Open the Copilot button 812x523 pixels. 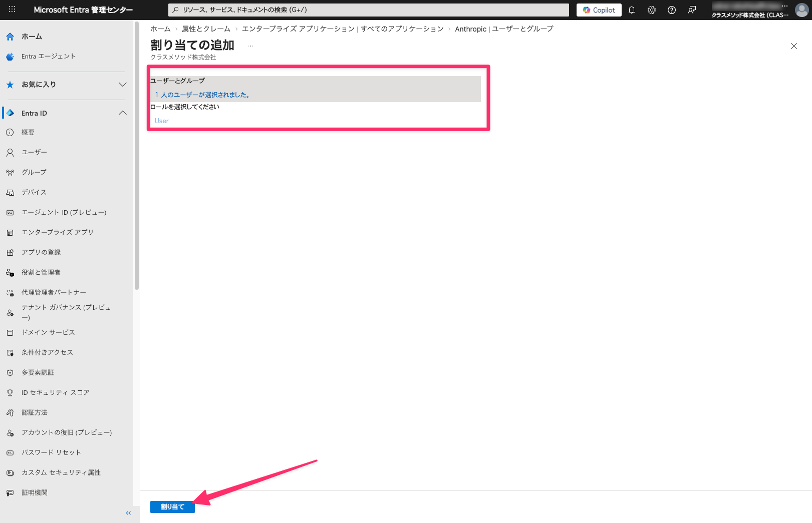[x=599, y=10]
